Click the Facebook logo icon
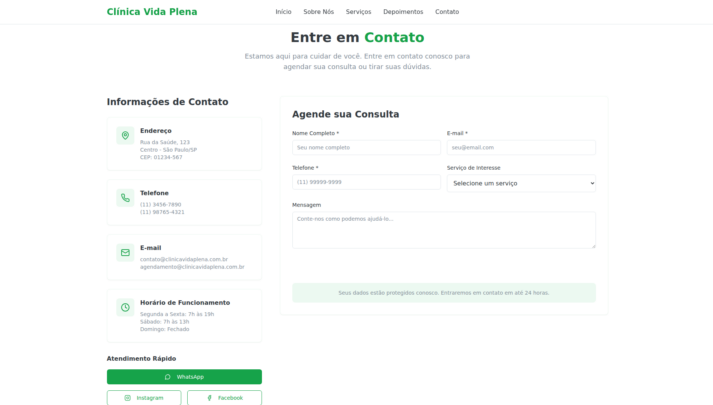The image size is (713, 405). (209, 398)
